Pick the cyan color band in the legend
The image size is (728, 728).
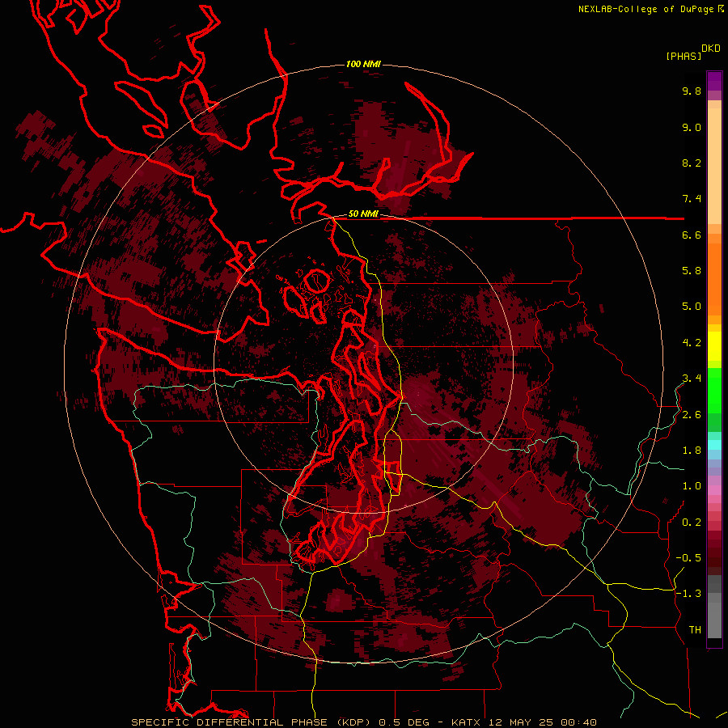point(714,445)
